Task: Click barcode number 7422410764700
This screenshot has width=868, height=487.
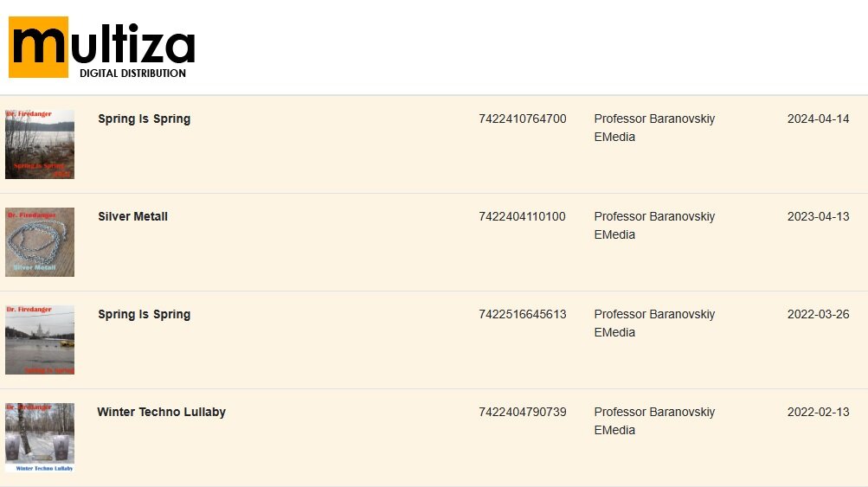Action: click(523, 119)
